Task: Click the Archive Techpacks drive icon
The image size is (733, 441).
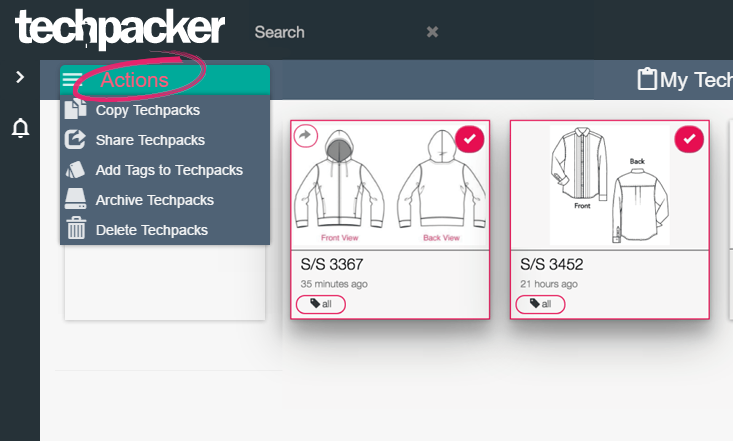Action: pyautogui.click(x=75, y=199)
